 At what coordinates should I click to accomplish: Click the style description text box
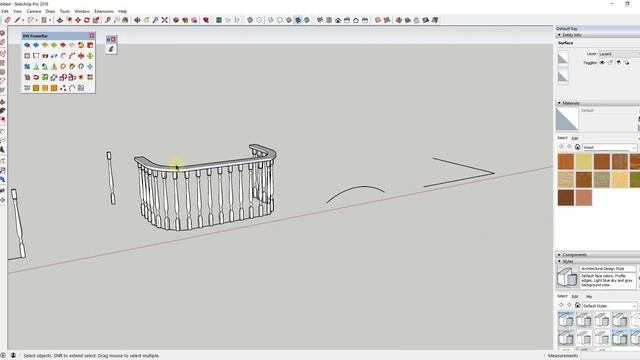608,281
